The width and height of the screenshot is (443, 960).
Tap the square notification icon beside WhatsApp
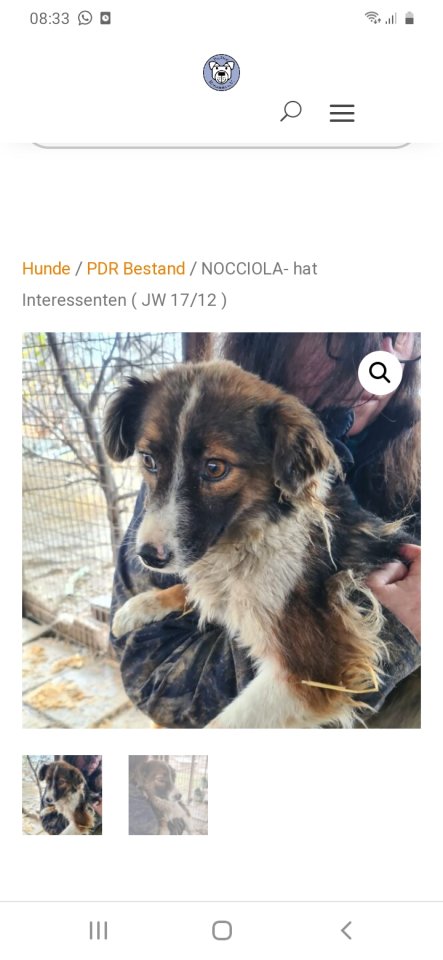point(105,18)
